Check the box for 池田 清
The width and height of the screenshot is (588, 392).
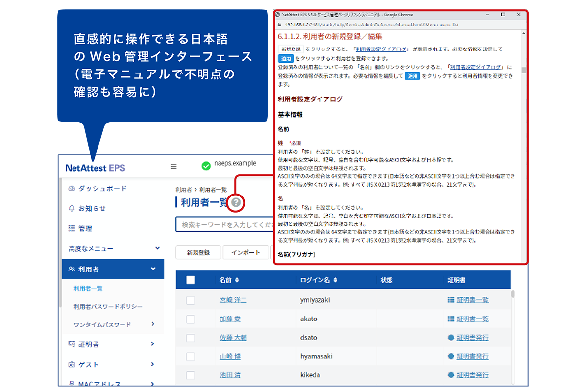click(x=191, y=375)
